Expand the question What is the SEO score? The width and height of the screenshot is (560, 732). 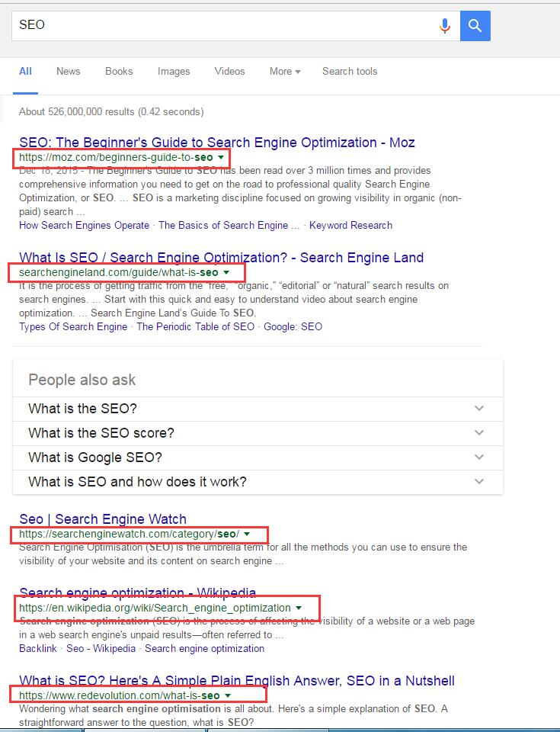[x=258, y=433]
